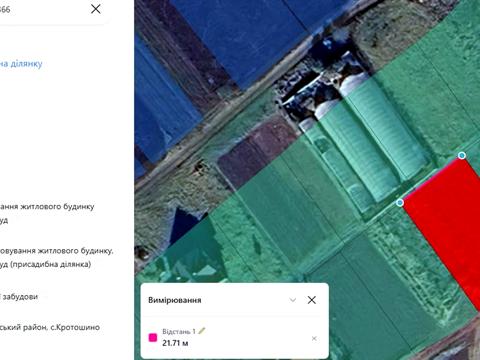480x360 pixels.
Task: Click the 'забудови' category text
Action: tap(20, 297)
